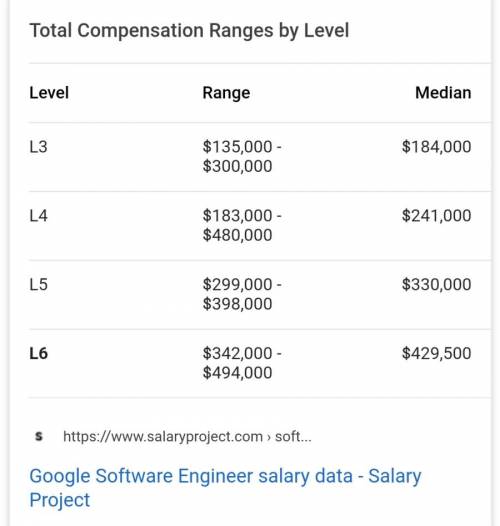Click the L3 median $184,000
Screen dimensions: 500x526
pyautogui.click(x=437, y=147)
